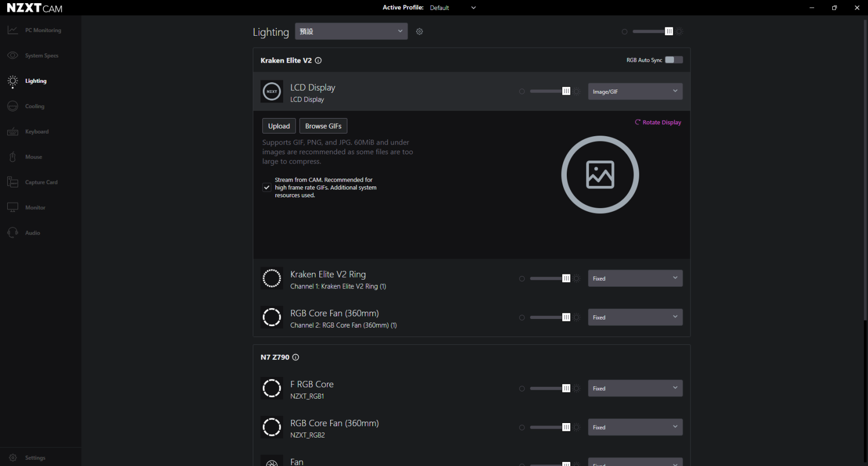Viewport: 868px width, 466px height.
Task: Click the Upload button
Action: (x=279, y=126)
